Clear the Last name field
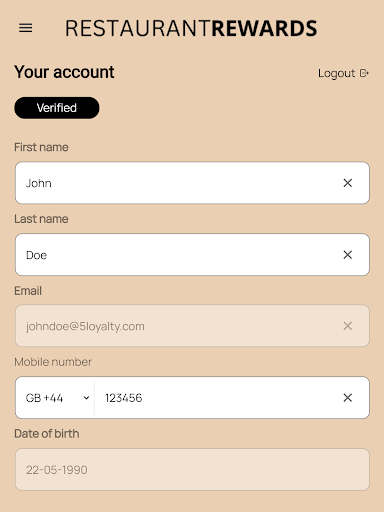384x512 pixels. [x=348, y=255]
